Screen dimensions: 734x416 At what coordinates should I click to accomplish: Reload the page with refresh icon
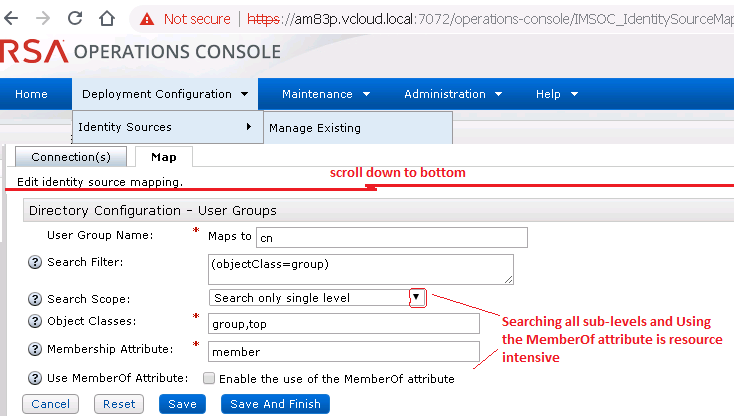pos(76,18)
